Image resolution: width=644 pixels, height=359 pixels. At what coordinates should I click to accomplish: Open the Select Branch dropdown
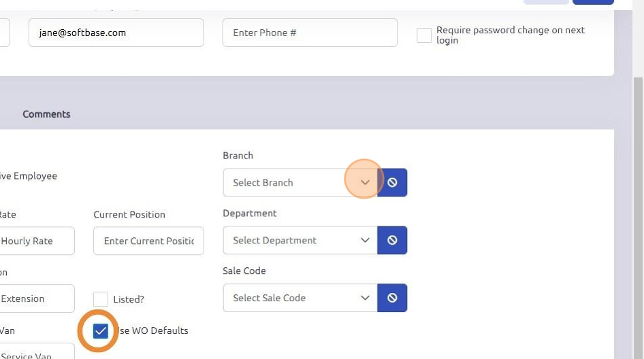coord(300,183)
